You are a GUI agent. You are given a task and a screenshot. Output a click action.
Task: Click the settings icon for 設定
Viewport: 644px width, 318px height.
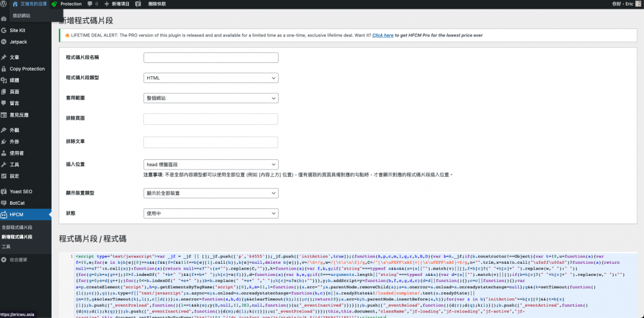click(x=4, y=176)
